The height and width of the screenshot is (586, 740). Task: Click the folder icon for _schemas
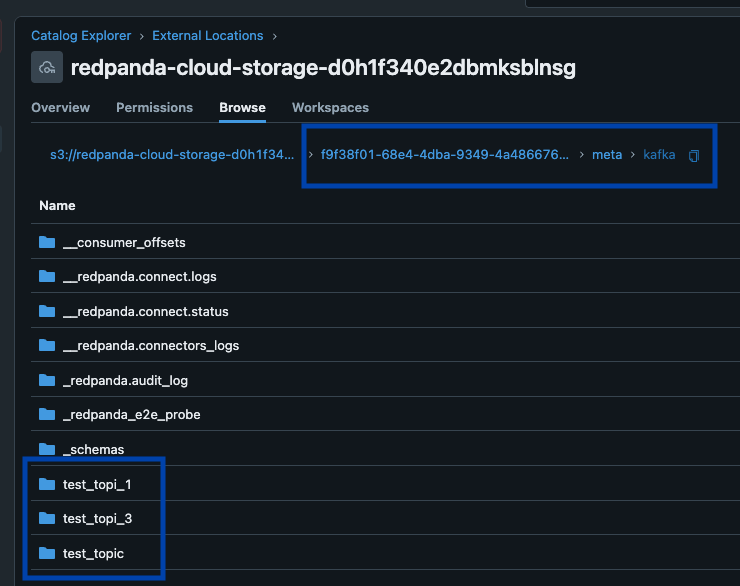[x=46, y=449]
